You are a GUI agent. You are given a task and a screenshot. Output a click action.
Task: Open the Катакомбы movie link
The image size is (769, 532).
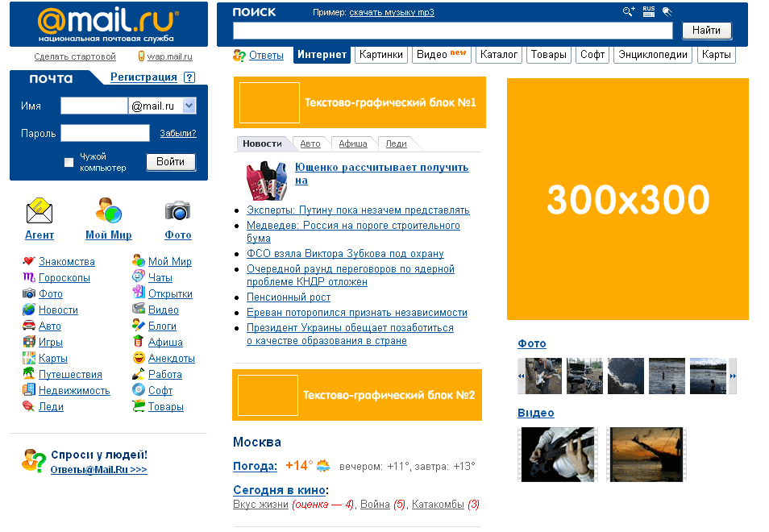tap(438, 505)
